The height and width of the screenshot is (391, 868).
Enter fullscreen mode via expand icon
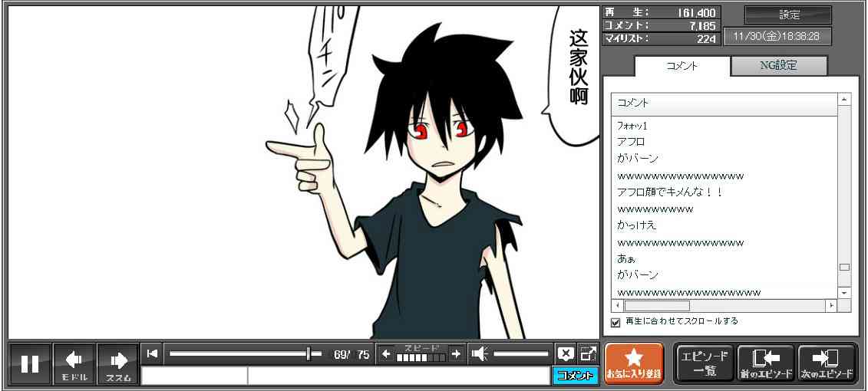(589, 353)
